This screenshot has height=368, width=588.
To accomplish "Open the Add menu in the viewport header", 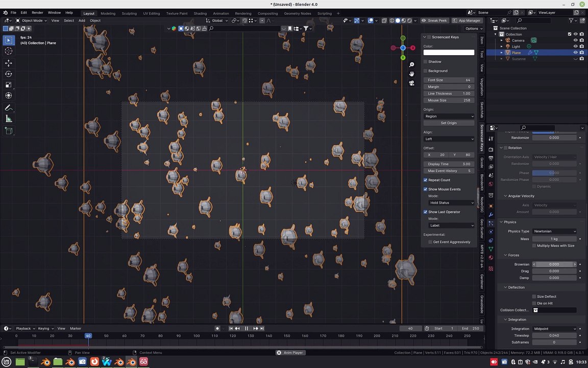I will [82, 20].
